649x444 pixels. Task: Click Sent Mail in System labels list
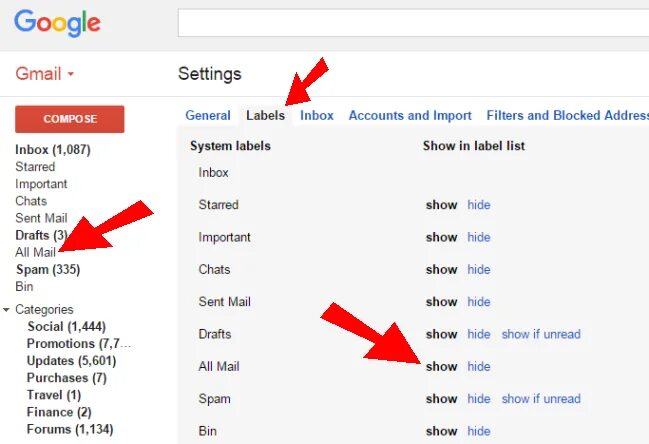(224, 302)
